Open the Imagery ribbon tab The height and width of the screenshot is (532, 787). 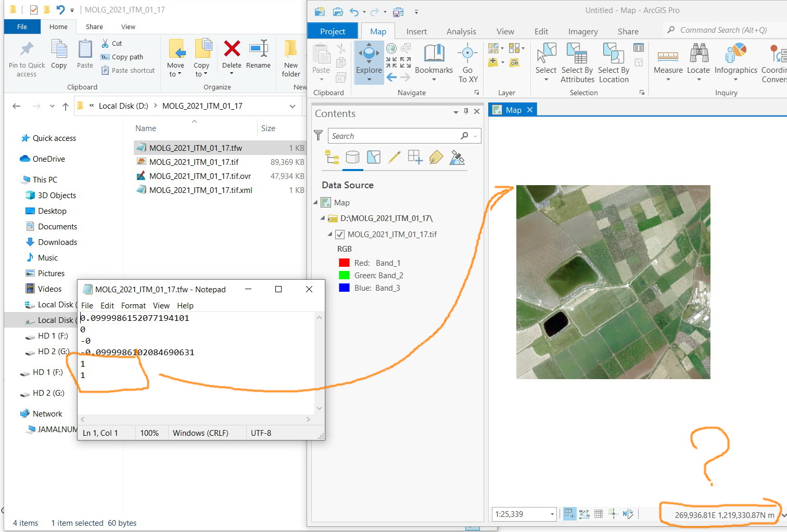coord(583,32)
